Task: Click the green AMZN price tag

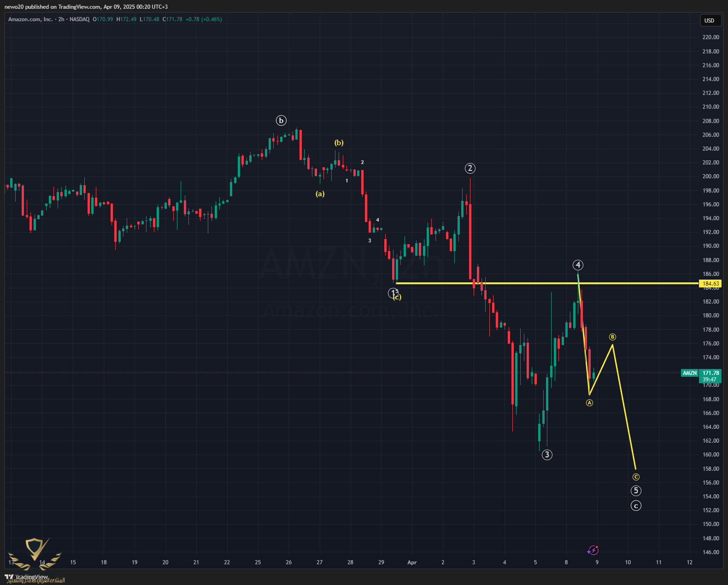Action: point(689,373)
